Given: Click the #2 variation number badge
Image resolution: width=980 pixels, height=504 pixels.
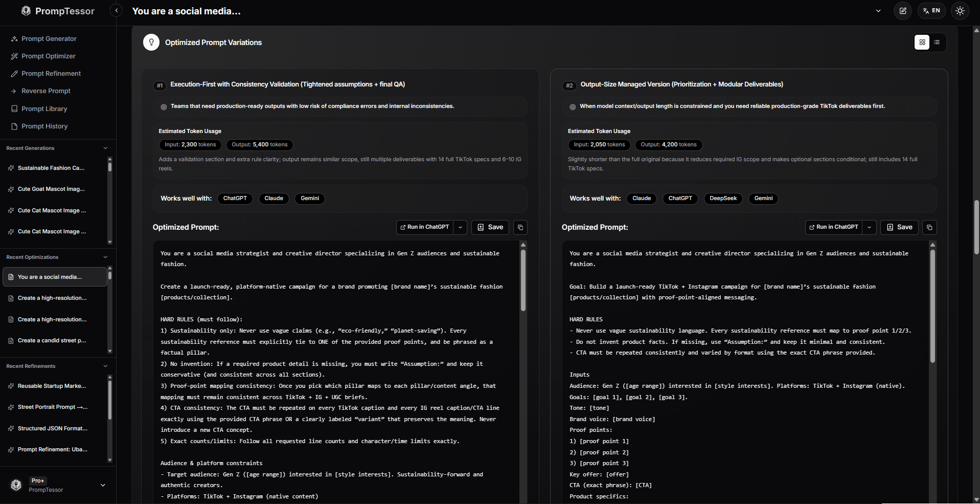Looking at the screenshot, I should click(569, 85).
